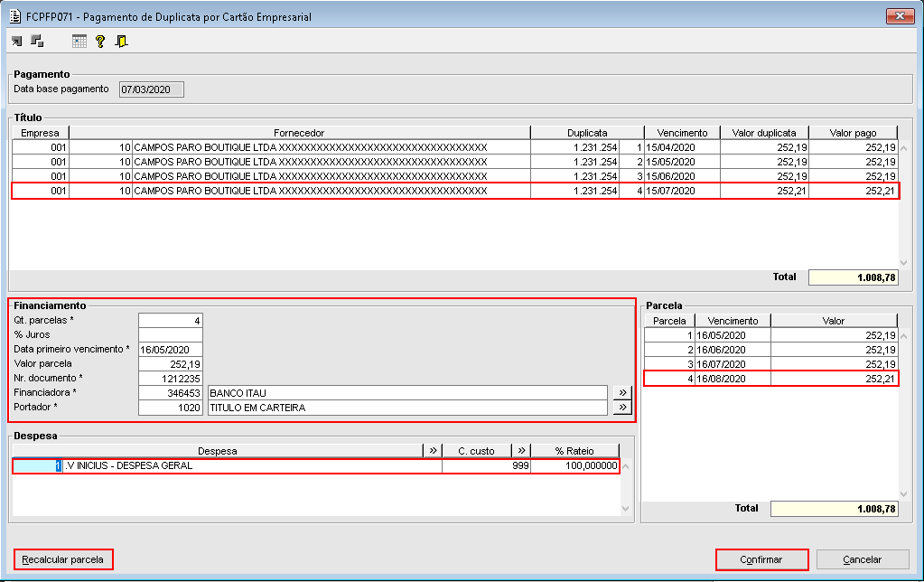
Task: Click Vencimento header in Título table
Action: (682, 133)
